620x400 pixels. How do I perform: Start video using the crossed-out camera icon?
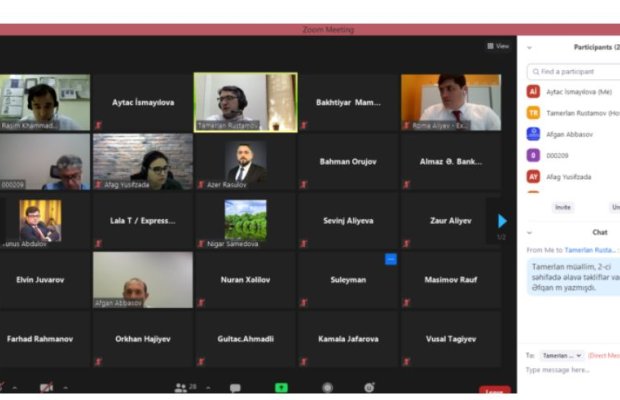point(47,387)
